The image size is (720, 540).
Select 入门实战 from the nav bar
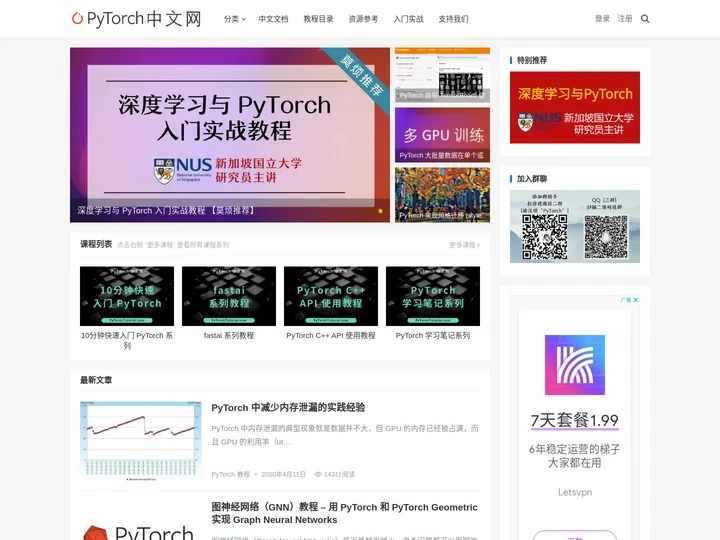pyautogui.click(x=408, y=19)
